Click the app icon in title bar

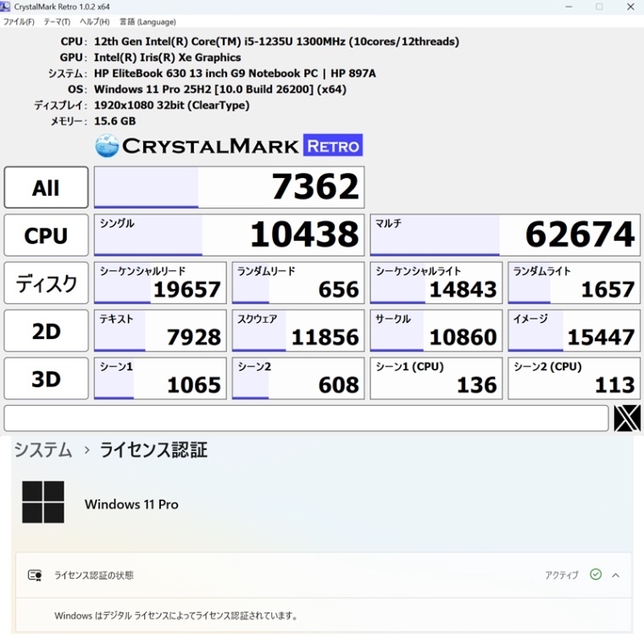[5, 7]
